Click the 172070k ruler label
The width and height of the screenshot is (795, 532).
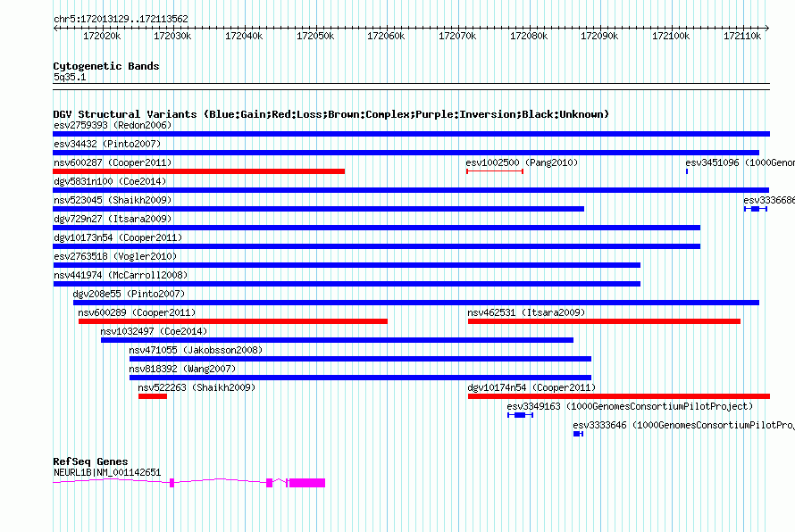pos(457,36)
